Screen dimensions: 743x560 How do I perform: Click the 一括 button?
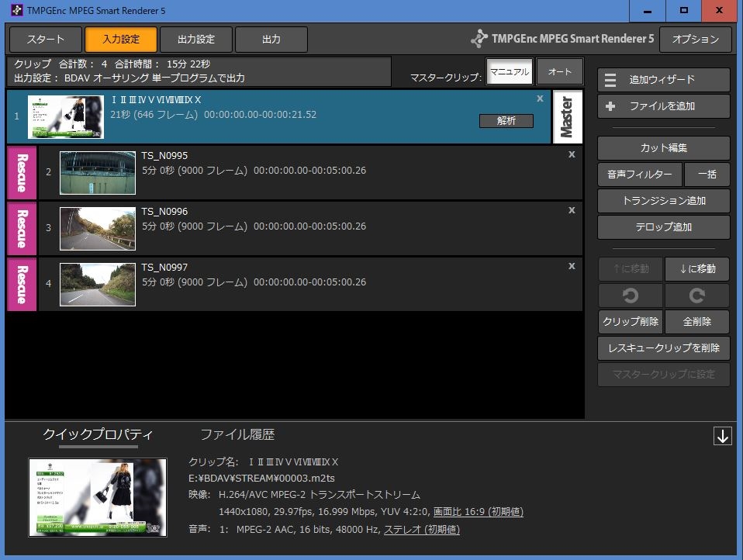coord(707,175)
